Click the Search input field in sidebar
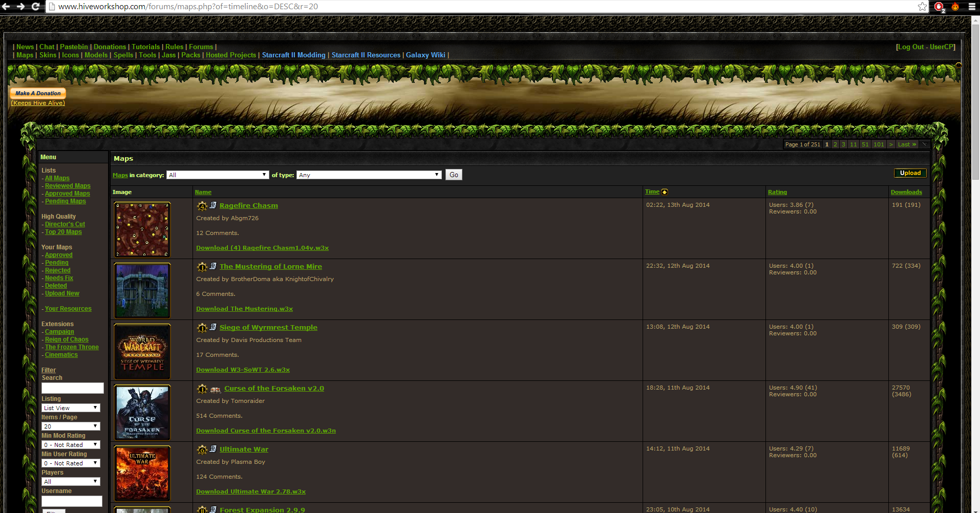Viewport: 980px width, 513px height. [x=72, y=388]
